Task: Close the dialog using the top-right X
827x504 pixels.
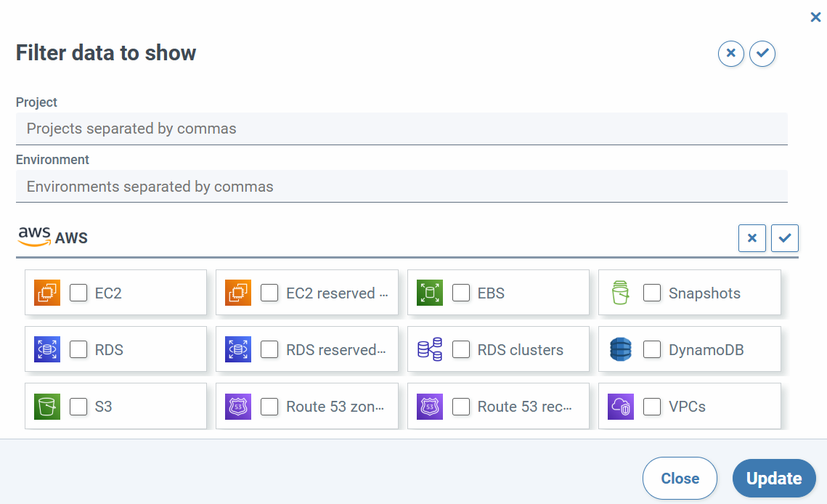Action: 815,17
